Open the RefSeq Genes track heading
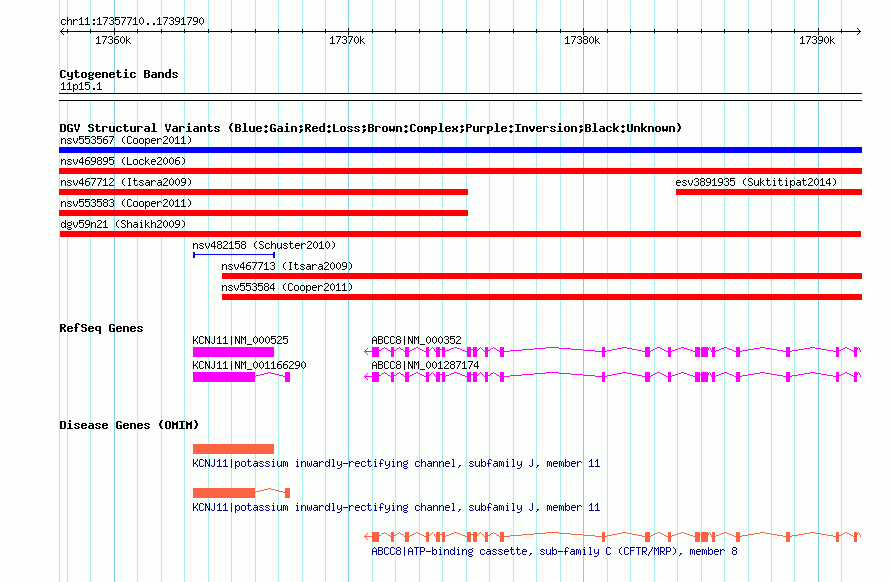The height and width of the screenshot is (582, 890). (x=101, y=328)
